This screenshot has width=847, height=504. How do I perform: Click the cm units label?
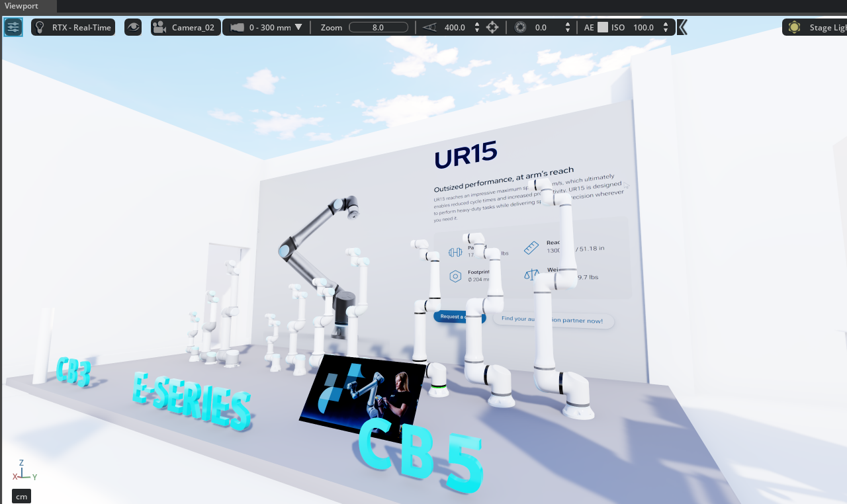tap(21, 496)
